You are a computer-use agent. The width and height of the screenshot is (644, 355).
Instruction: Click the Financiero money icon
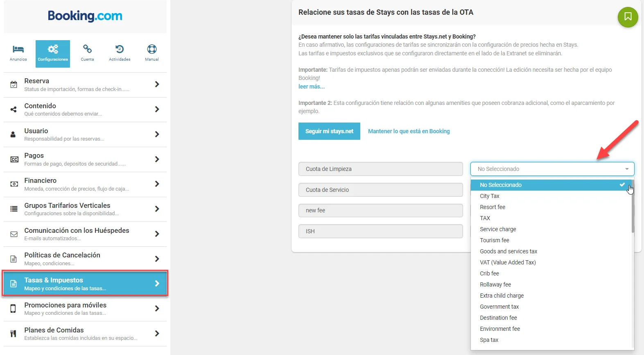(14, 184)
